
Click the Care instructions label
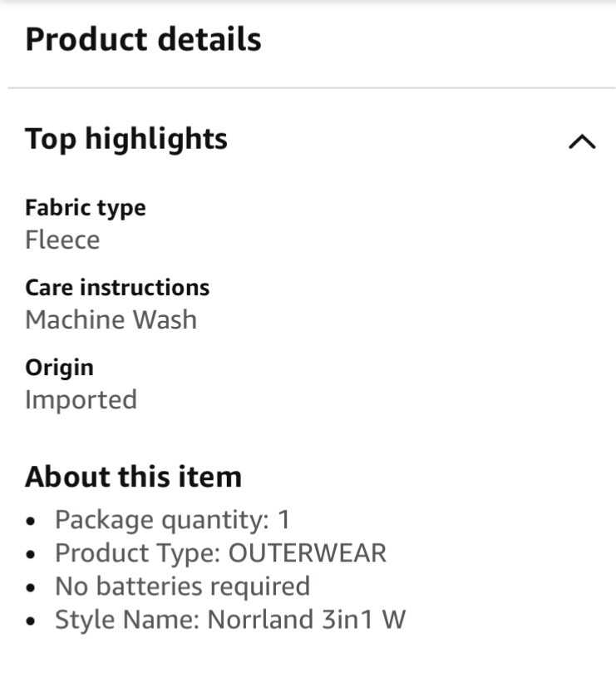click(117, 288)
